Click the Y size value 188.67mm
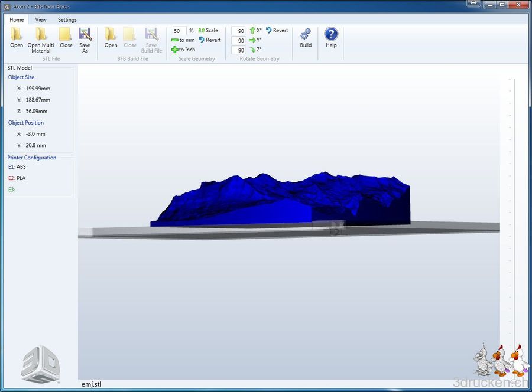 (x=38, y=100)
